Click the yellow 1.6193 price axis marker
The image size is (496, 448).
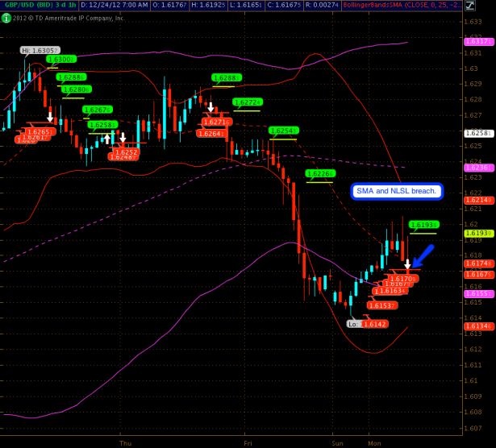click(478, 233)
